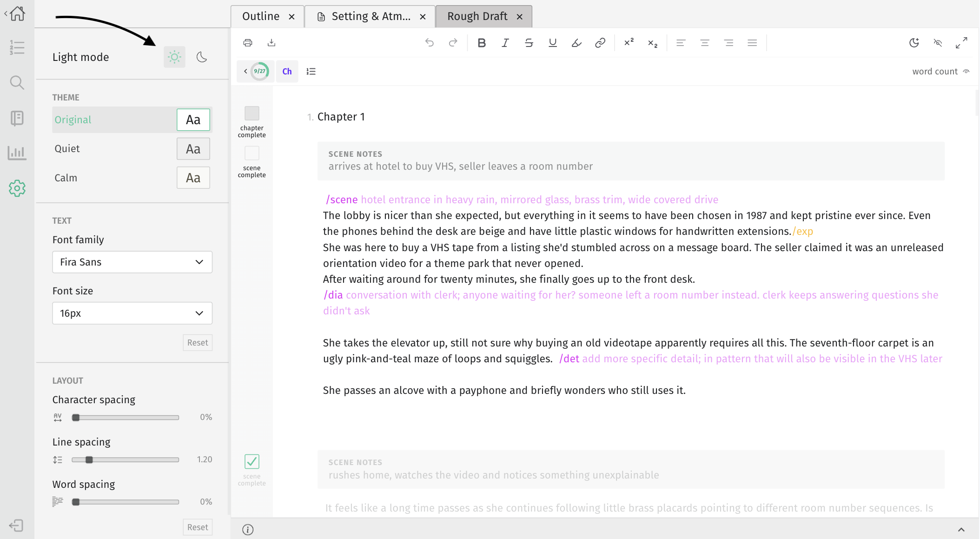
Task: Click the download export icon
Action: click(271, 43)
